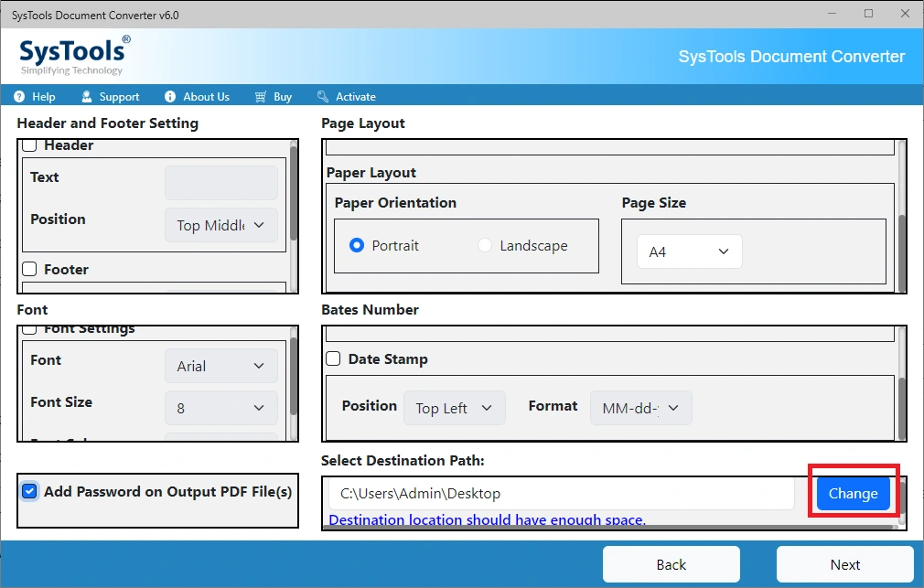The image size is (924, 588).
Task: Click the Paper Orientation label
Action: [x=395, y=203]
